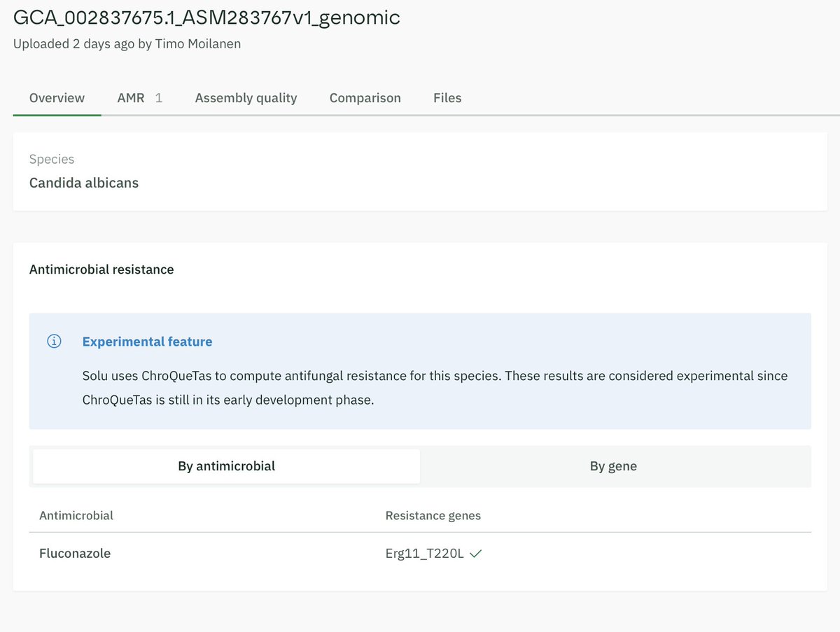Click the green checkmark next to Erg11_T220L
Image resolution: width=840 pixels, height=632 pixels.
475,552
